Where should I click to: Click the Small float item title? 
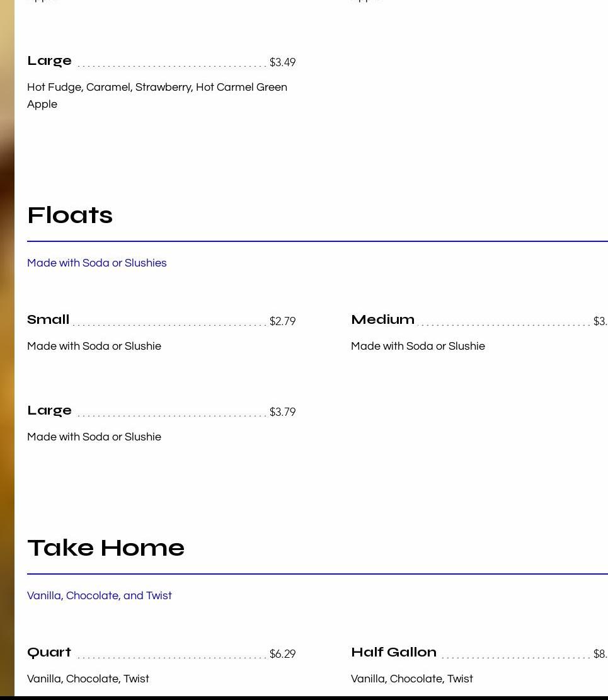(x=49, y=320)
